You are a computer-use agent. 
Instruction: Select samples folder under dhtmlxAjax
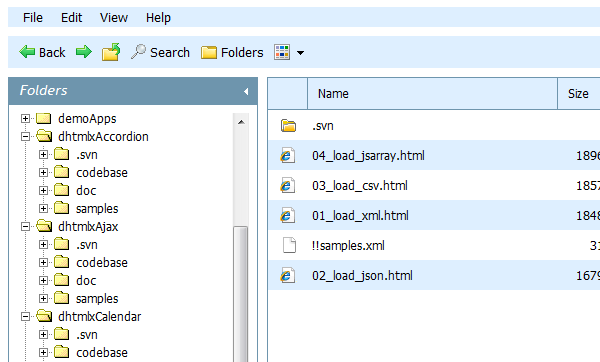point(97,299)
